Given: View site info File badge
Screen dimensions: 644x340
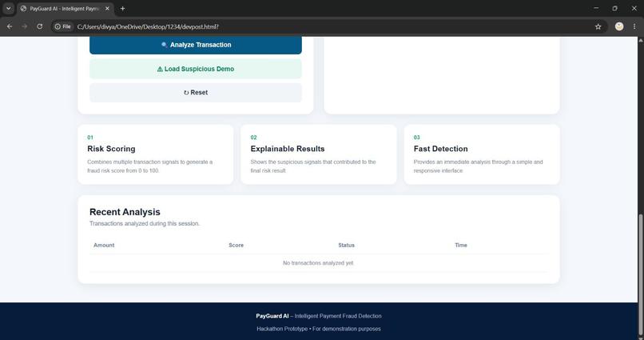Looking at the screenshot, I should coord(63,26).
